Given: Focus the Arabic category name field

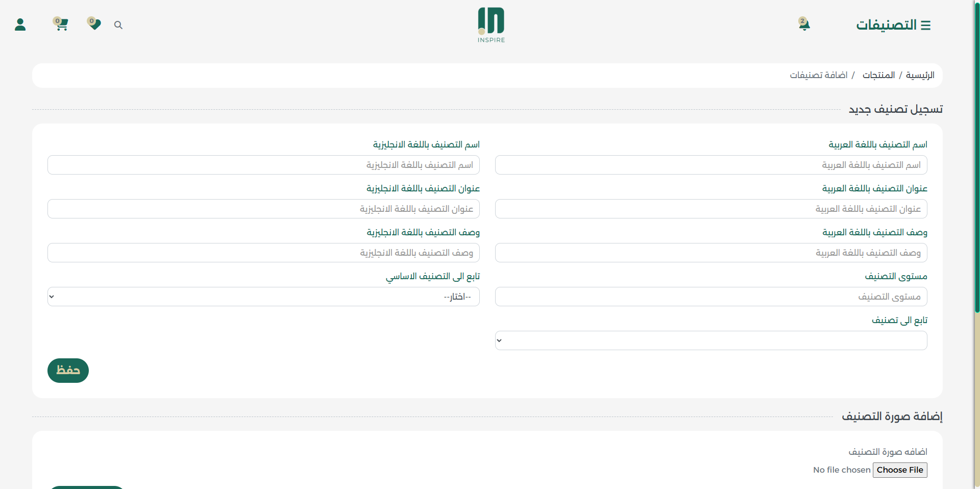Looking at the screenshot, I should 710,165.
